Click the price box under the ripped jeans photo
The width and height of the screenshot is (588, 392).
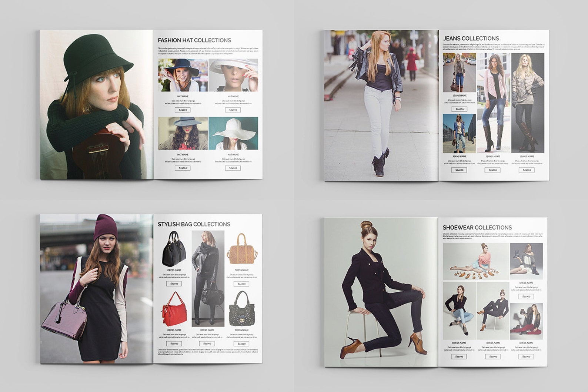pos(460,170)
